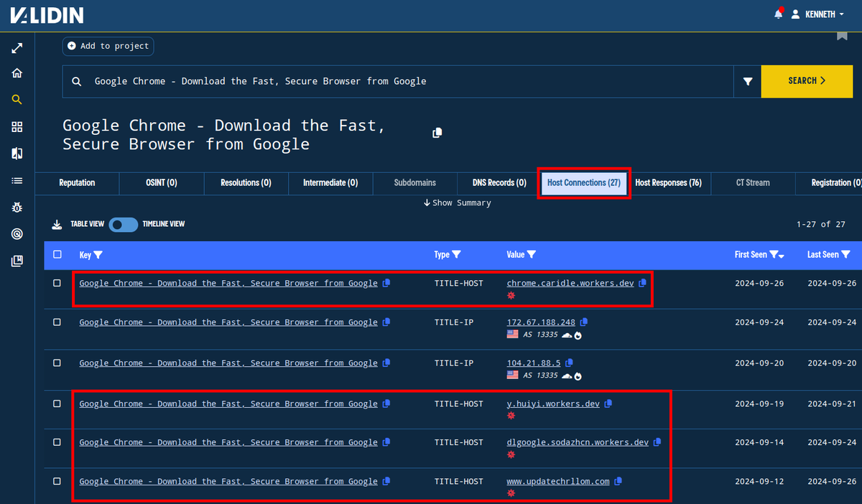Image resolution: width=862 pixels, height=504 pixels.
Task: Select the 104.21.88.5 row checkbox
Action: click(x=57, y=363)
